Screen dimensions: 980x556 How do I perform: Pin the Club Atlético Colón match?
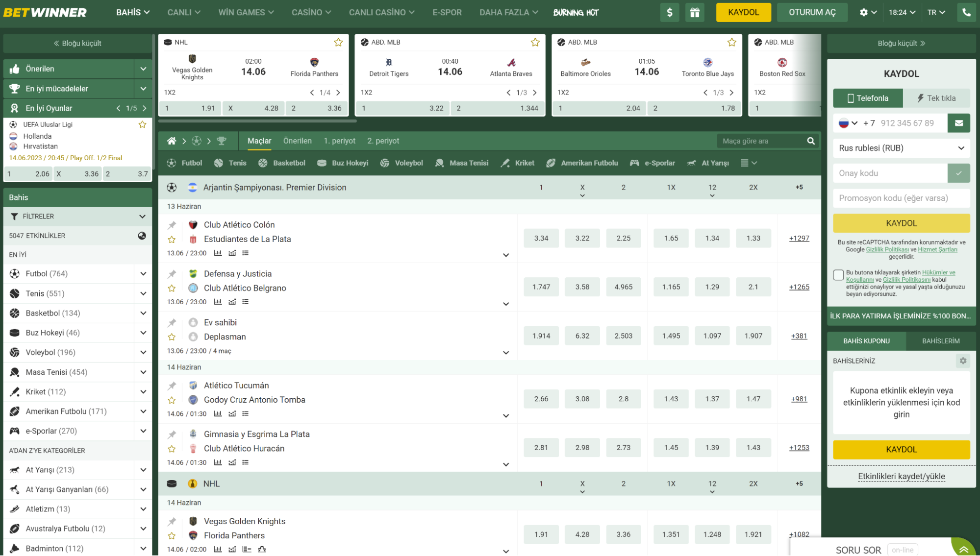[x=172, y=225]
